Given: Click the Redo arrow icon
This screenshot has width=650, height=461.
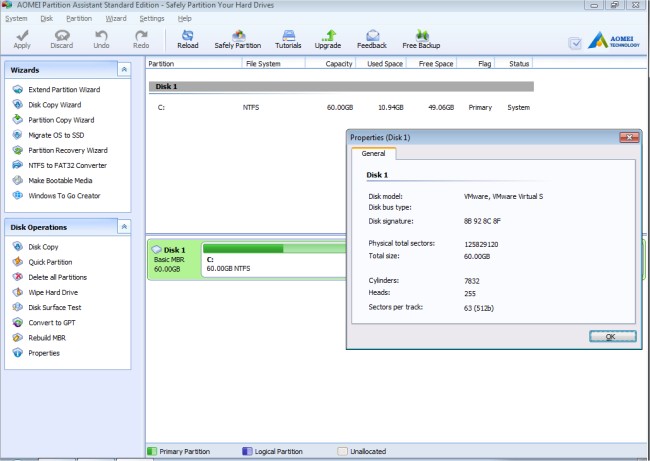Looking at the screenshot, I should click(x=141, y=36).
